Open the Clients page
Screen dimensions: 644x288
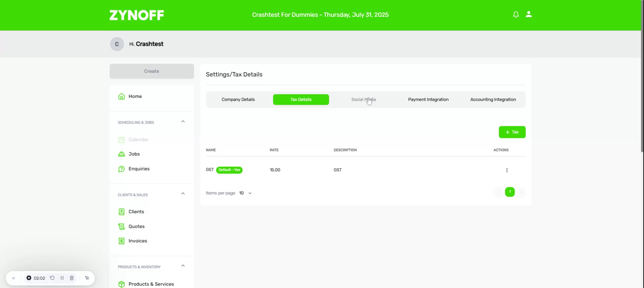[136, 212]
